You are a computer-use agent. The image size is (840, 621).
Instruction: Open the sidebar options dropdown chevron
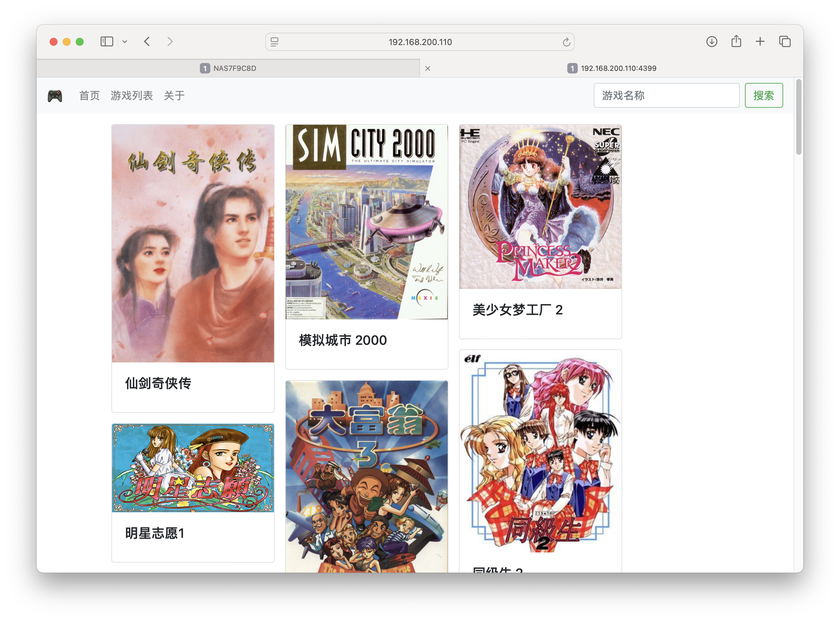(125, 42)
